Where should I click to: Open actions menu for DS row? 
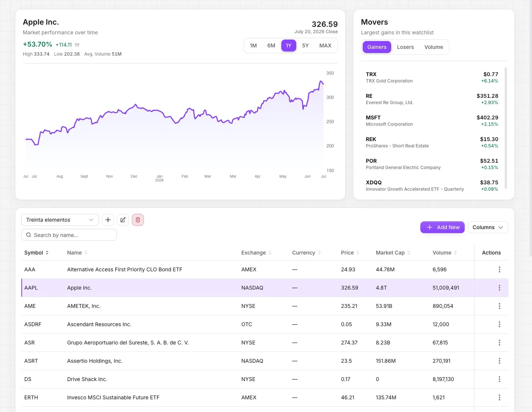[499, 379]
